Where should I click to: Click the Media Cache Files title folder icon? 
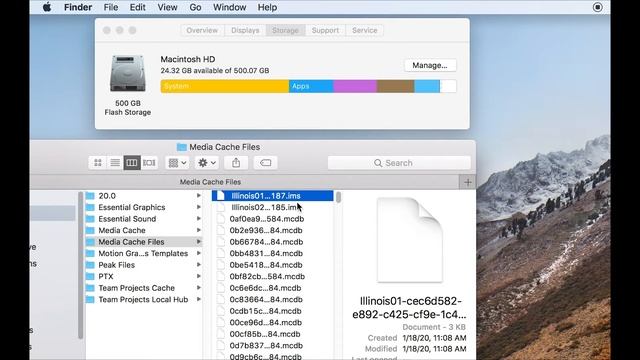coord(182,147)
